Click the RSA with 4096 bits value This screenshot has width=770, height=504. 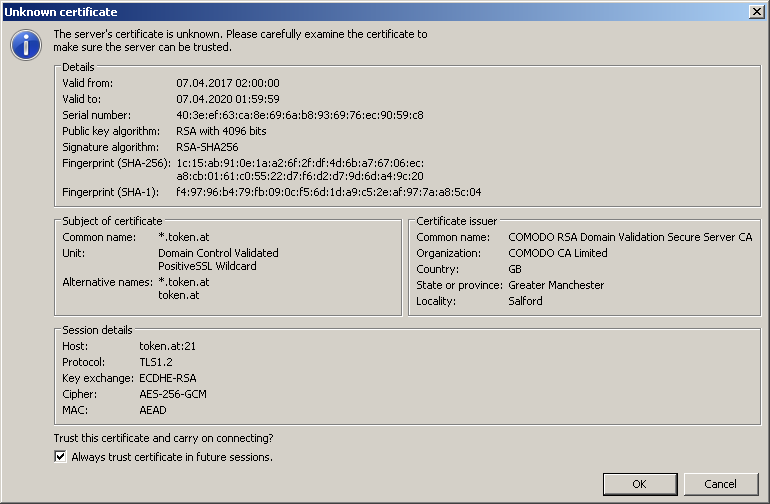[221, 131]
